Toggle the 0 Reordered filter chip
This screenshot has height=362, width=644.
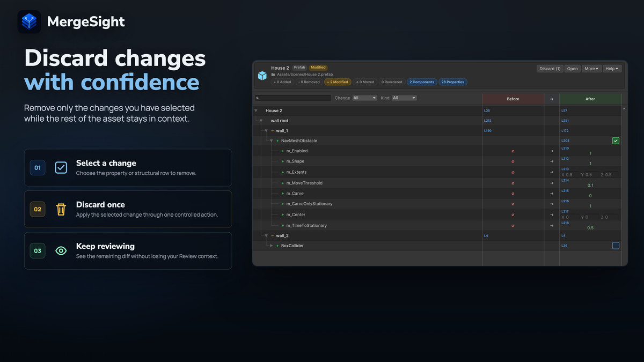coord(392,82)
